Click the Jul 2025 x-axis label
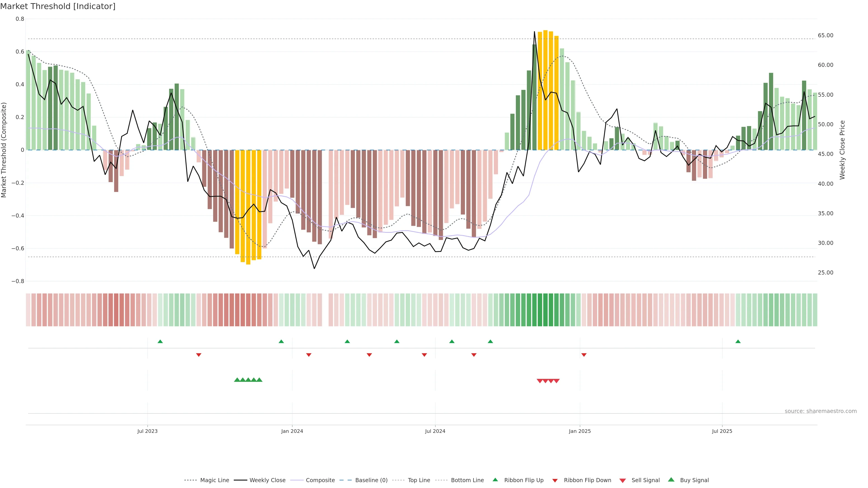Viewport: 868px width, 488px height. pyautogui.click(x=722, y=431)
